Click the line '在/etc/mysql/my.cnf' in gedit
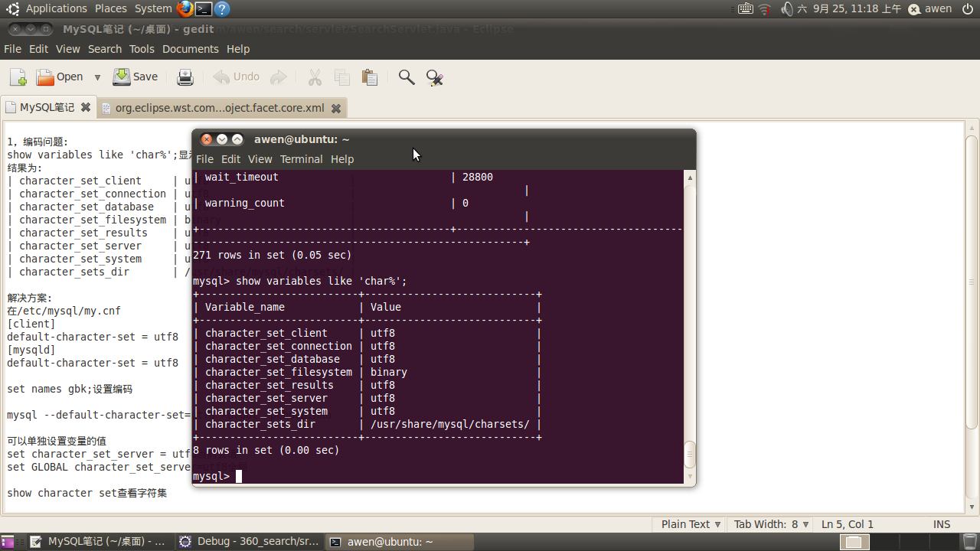 (64, 311)
